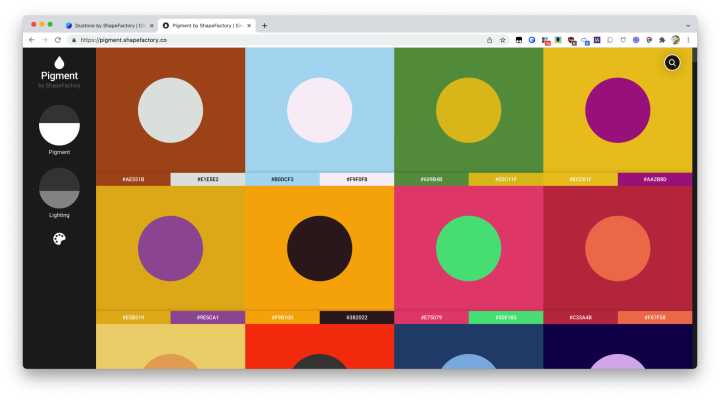720x399 pixels.
Task: Select the dark #382022 hex swatch
Action: tap(357, 317)
